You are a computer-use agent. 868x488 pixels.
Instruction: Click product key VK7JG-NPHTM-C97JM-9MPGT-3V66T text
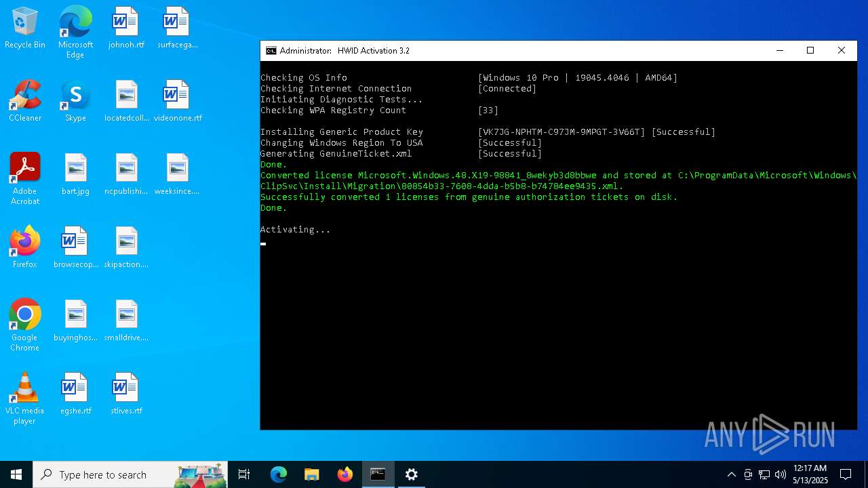tap(561, 132)
